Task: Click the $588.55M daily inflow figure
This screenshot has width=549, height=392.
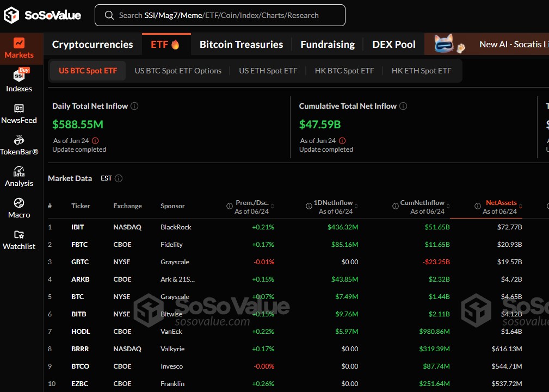Action: click(78, 125)
